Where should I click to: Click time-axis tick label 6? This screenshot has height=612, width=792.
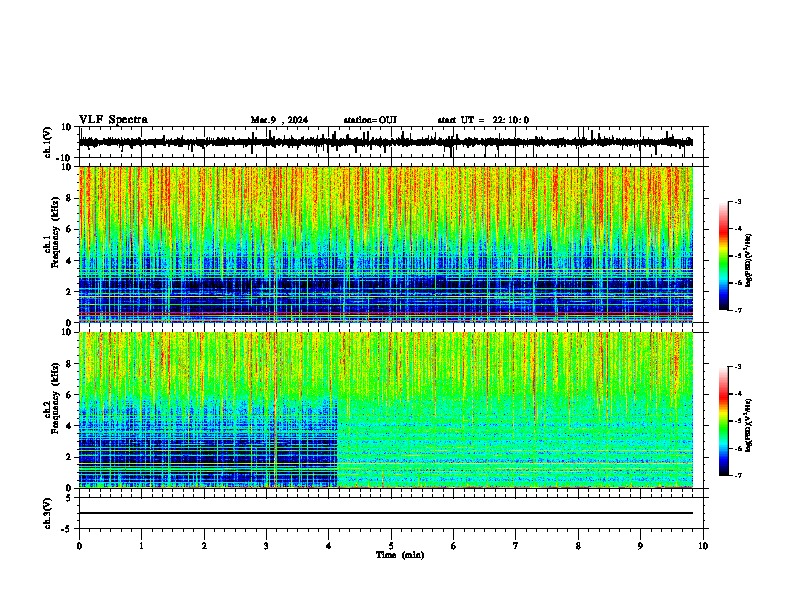coord(454,546)
